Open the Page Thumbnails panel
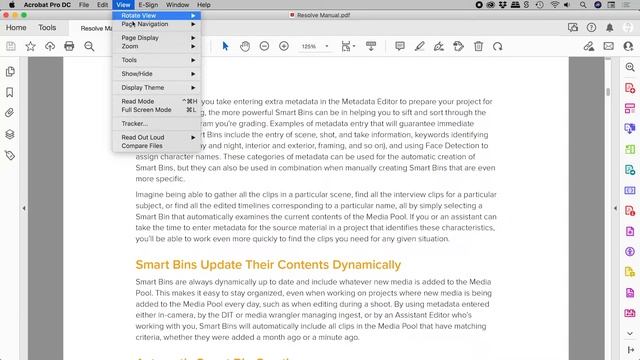 10,72
